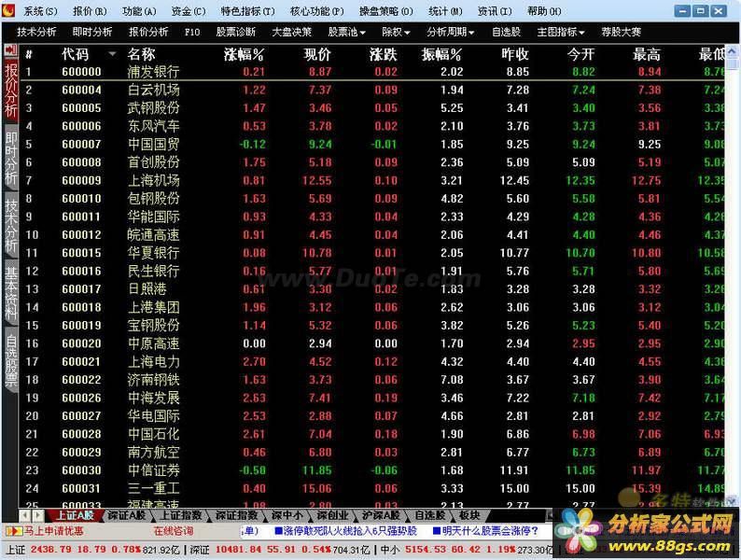Open 股票诊断 from the toolbar
Screen dimensions: 741x560
(236, 32)
